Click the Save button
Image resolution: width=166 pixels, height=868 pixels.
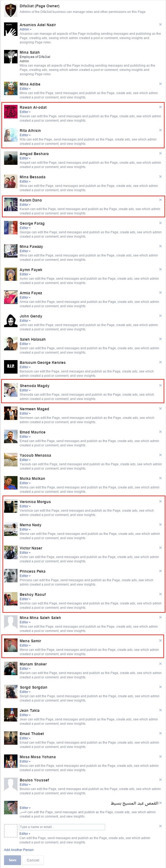(12, 860)
